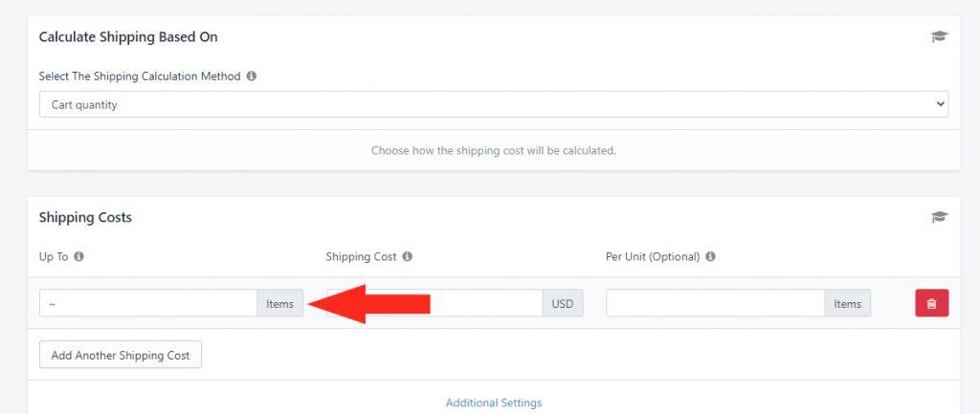
Task: Delete shipping cost row with red trash button
Action: [x=932, y=303]
